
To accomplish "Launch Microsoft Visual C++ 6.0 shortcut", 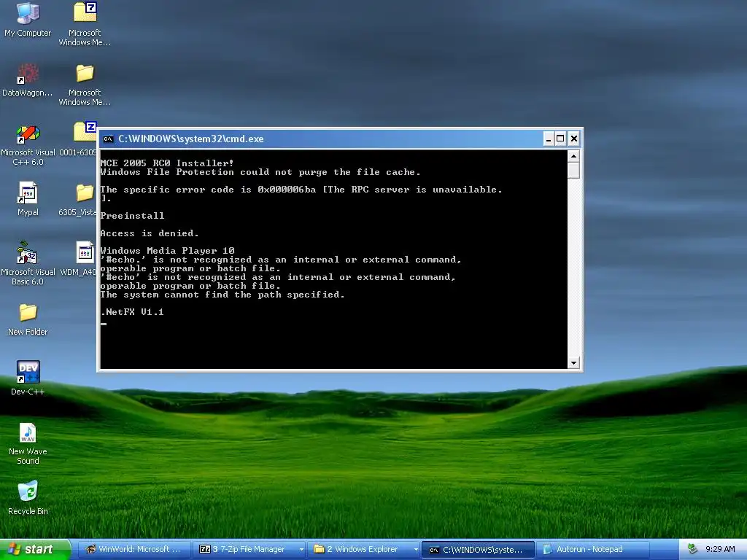I will pyautogui.click(x=28, y=144).
